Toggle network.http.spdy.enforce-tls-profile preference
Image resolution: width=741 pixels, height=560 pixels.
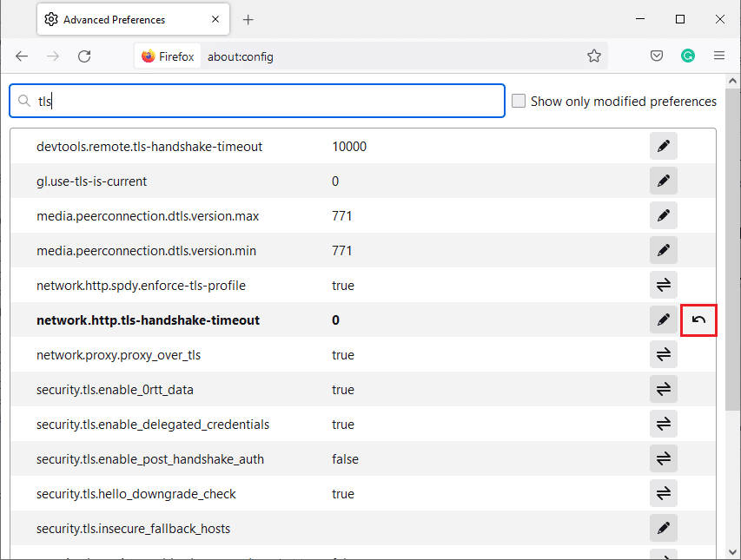(663, 285)
